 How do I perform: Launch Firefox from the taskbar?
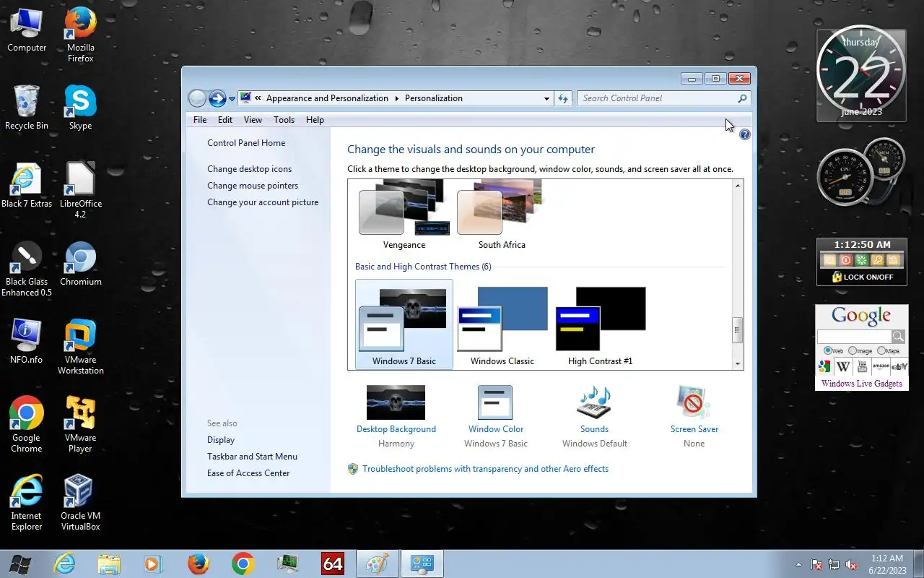(x=198, y=564)
